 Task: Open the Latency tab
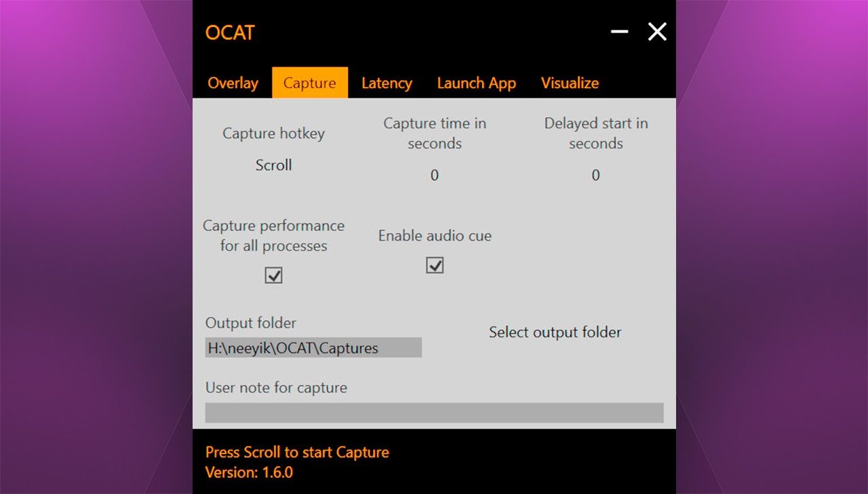tap(387, 83)
